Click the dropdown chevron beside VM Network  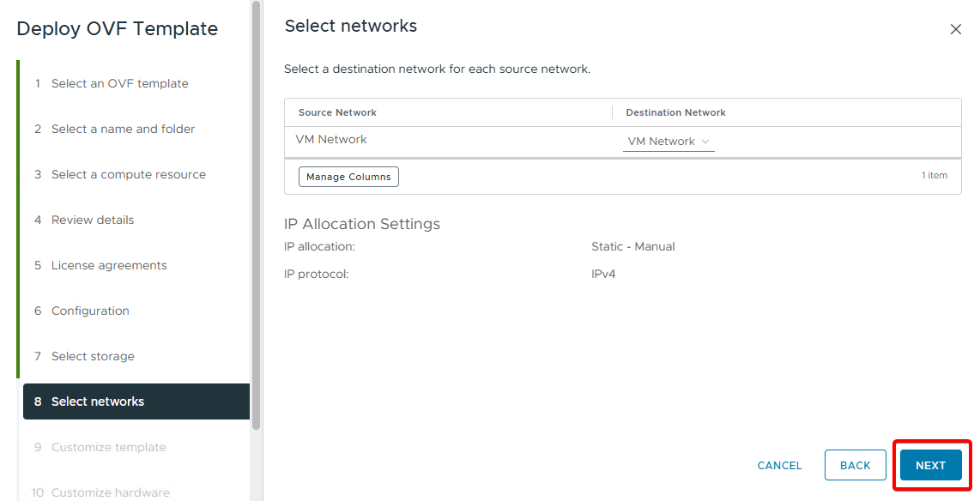point(705,142)
